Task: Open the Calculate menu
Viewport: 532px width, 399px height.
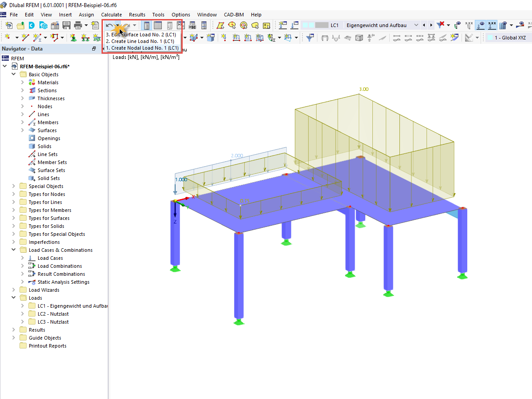Action: [x=111, y=15]
